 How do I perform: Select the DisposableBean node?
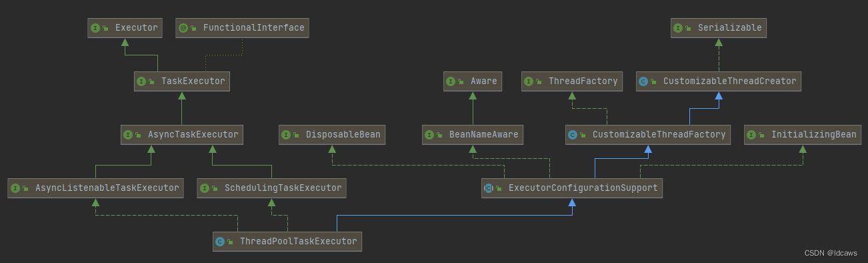tap(332, 135)
